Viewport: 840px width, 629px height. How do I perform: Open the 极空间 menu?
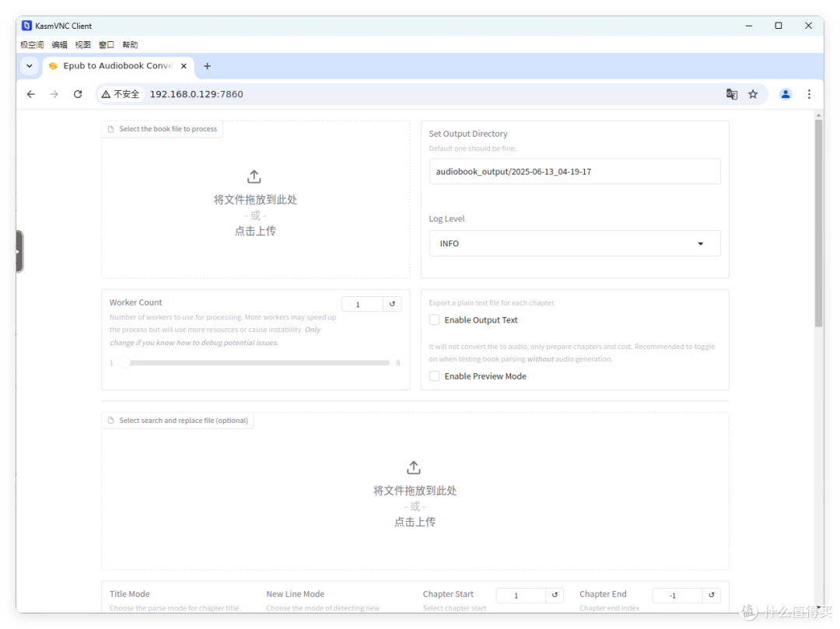click(32, 45)
